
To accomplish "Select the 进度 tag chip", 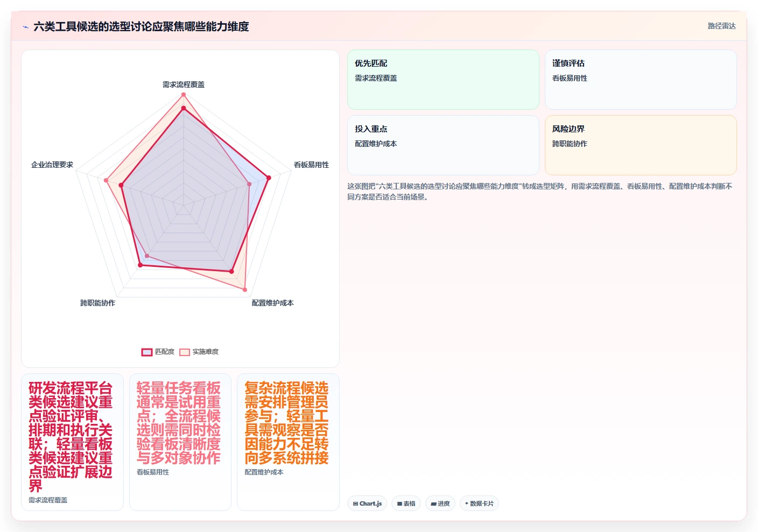I will pyautogui.click(x=440, y=503).
